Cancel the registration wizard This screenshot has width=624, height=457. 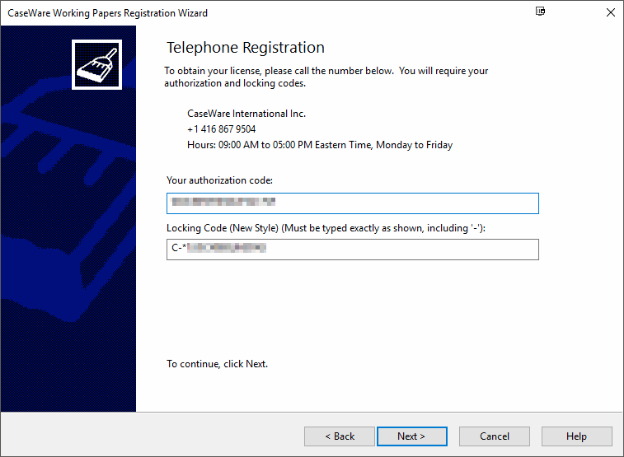pos(494,436)
